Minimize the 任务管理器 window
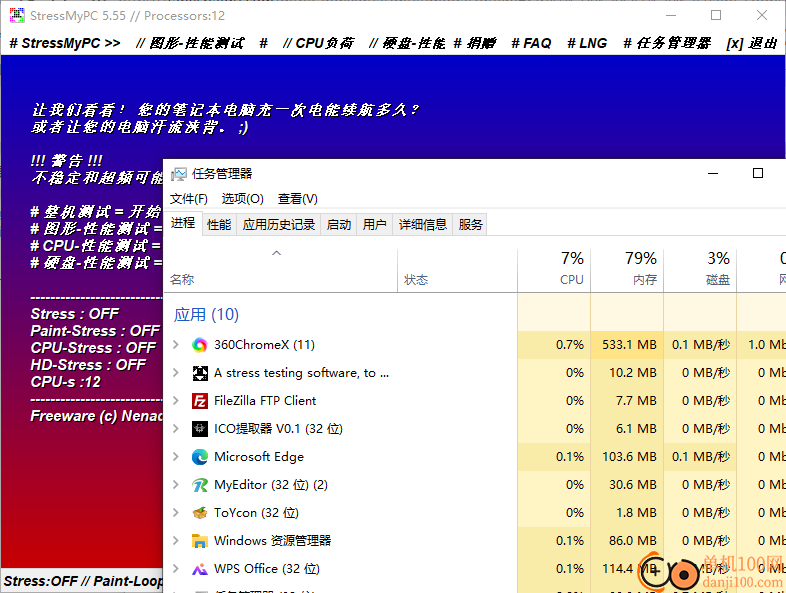Screen dimensions: 786x593 click(x=713, y=173)
